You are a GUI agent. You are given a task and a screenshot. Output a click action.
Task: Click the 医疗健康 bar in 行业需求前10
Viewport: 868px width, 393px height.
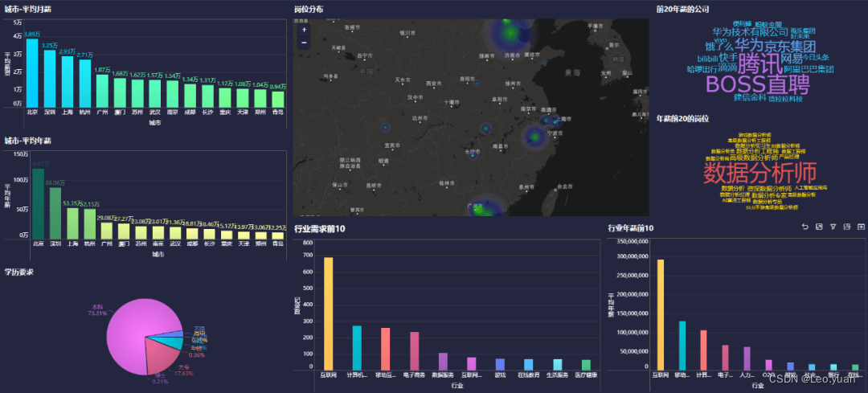coord(586,365)
